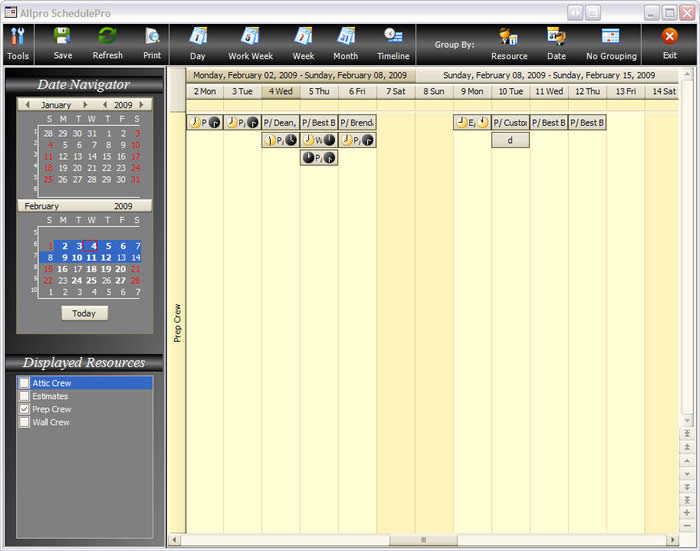Go to next month after January

click(x=85, y=104)
